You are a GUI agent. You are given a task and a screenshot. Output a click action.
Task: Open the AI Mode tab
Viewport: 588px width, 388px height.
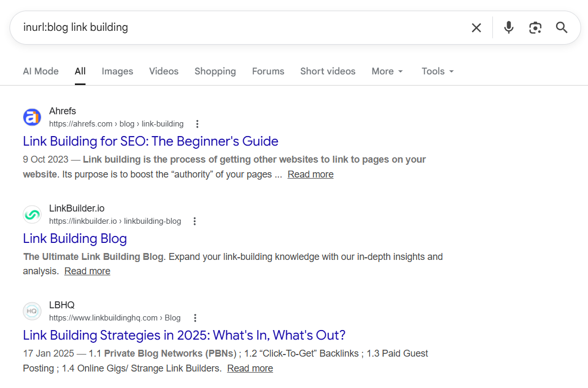[40, 71]
